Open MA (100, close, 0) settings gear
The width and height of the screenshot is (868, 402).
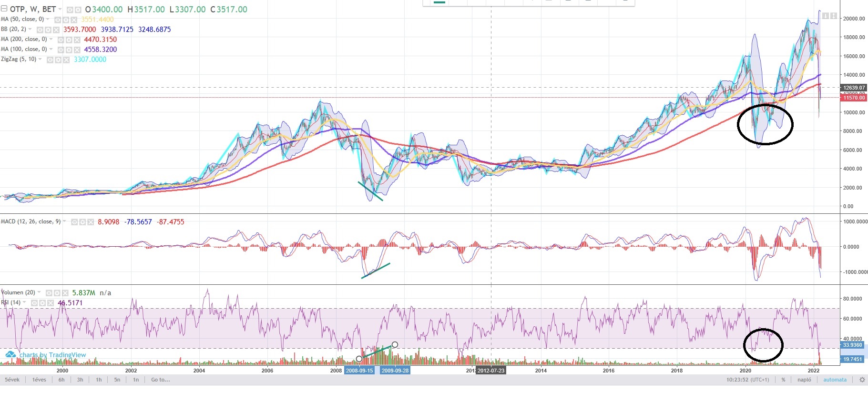click(69, 50)
